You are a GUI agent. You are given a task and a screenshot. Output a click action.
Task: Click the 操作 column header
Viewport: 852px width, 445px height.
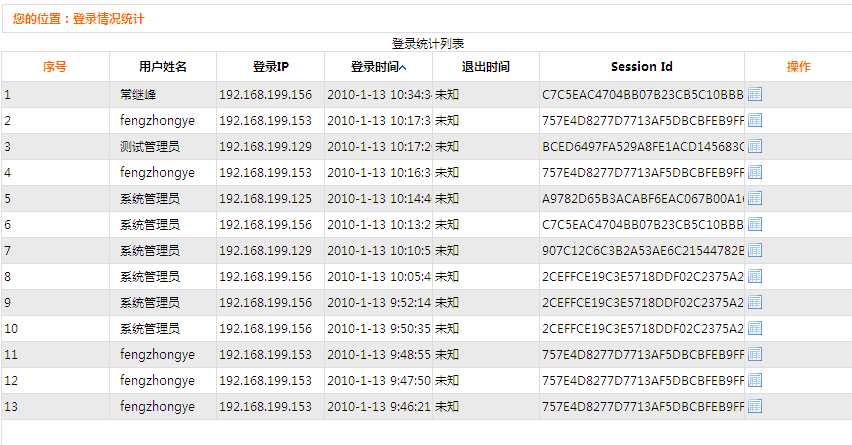(x=798, y=67)
